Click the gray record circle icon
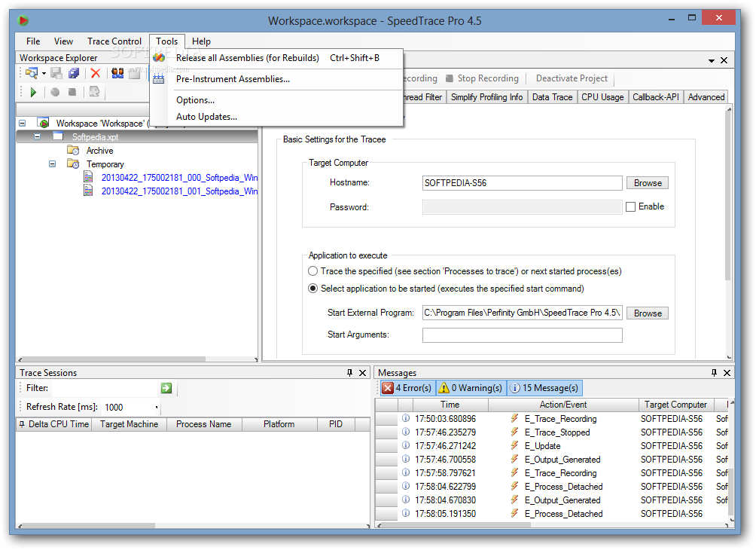This screenshot has height=550, width=756. pyautogui.click(x=55, y=92)
